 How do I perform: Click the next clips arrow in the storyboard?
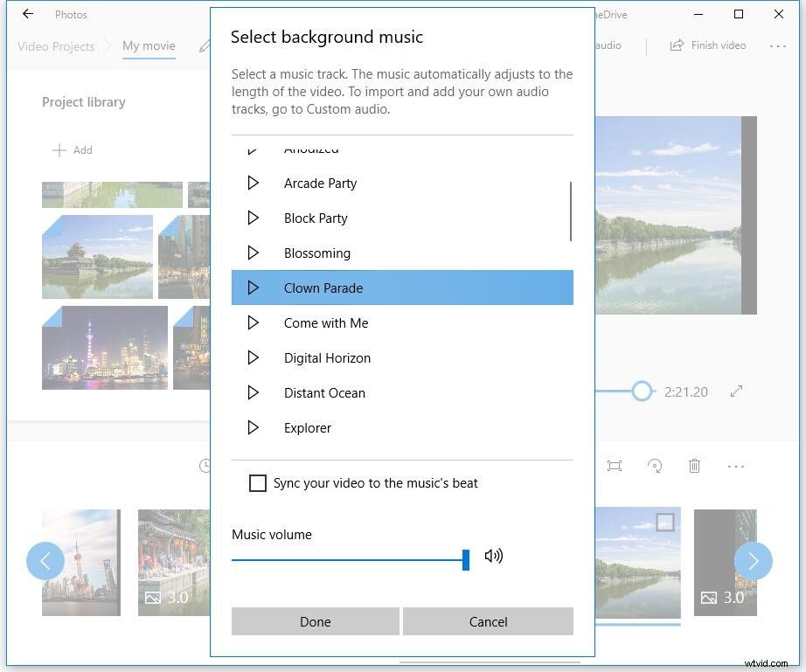pyautogui.click(x=754, y=561)
